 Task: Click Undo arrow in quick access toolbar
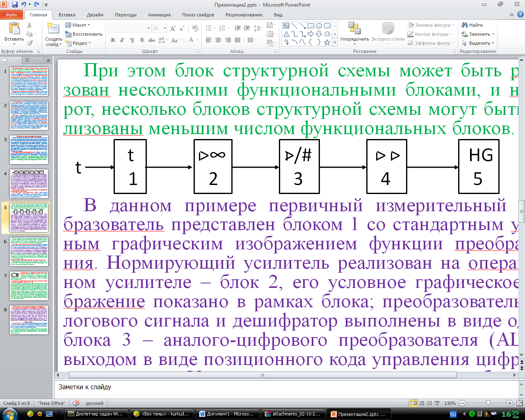coord(24,5)
